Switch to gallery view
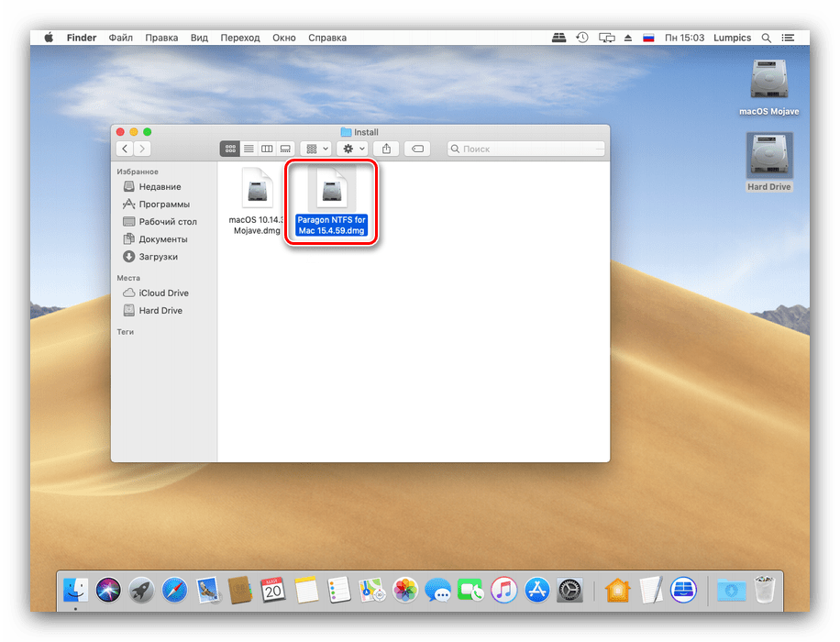 tap(285, 149)
